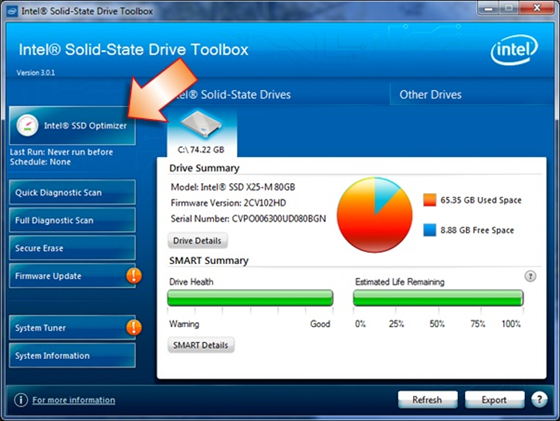Click the Refresh button
This screenshot has height=421, width=560.
(428, 400)
